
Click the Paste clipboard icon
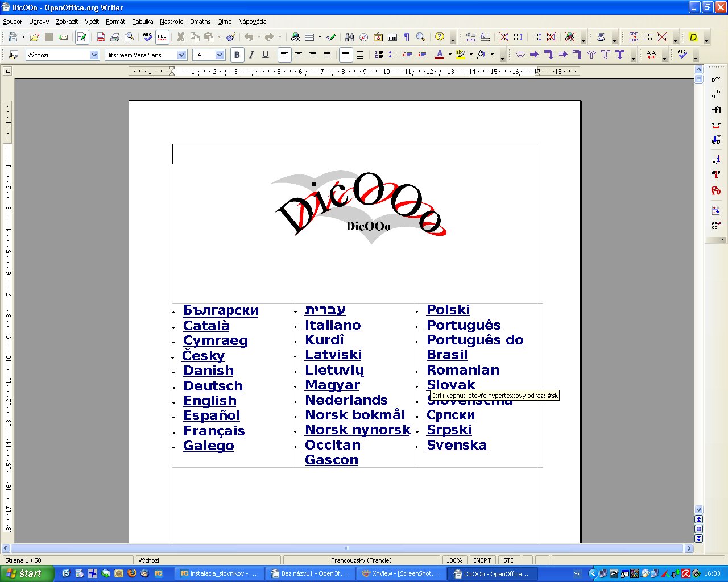(209, 37)
